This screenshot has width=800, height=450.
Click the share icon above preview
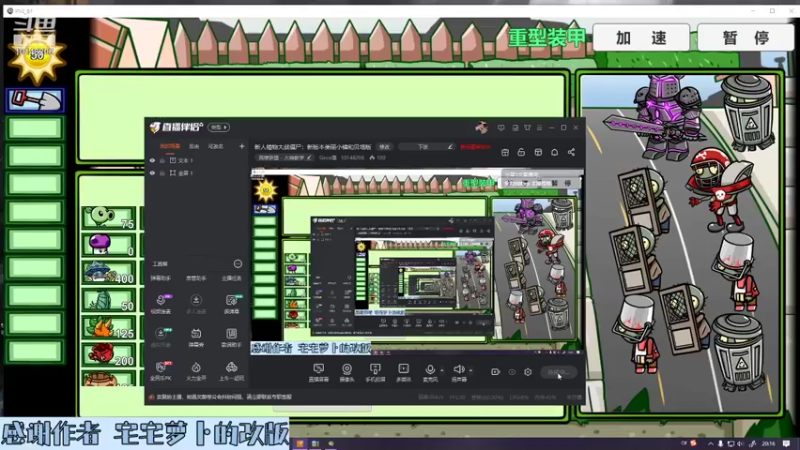[x=571, y=152]
